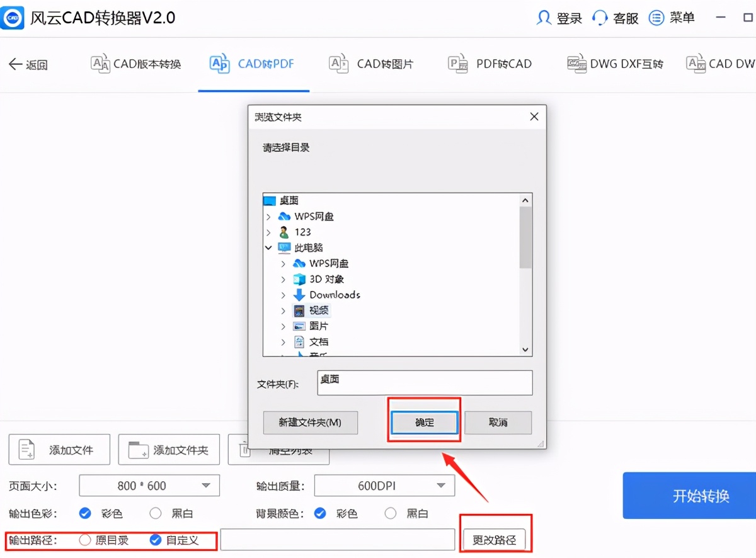The width and height of the screenshot is (756, 558).
Task: Click the 确定 button in the dialog
Action: (x=424, y=423)
